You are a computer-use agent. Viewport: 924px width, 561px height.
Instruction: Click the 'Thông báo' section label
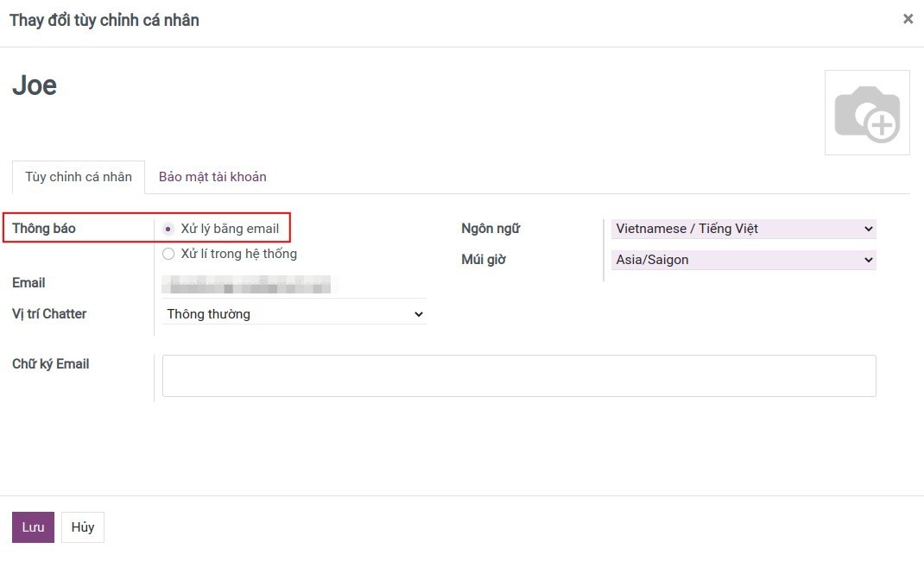click(x=43, y=228)
